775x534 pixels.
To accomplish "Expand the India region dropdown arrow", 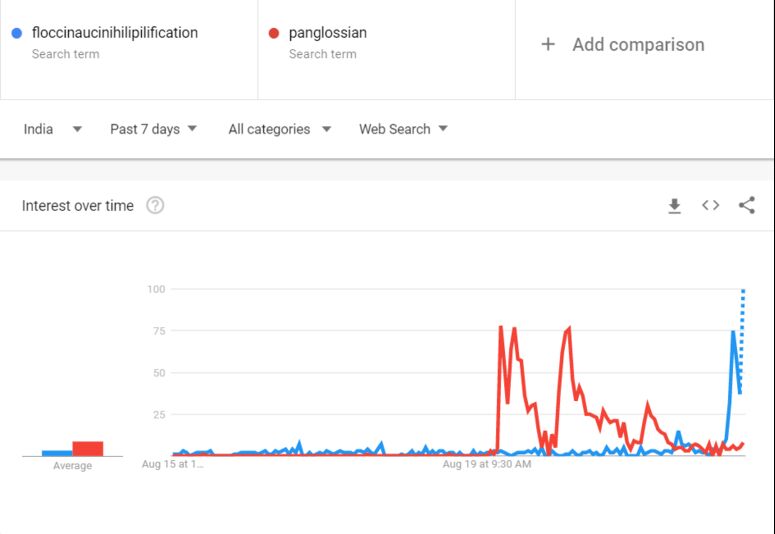I will click(x=77, y=129).
